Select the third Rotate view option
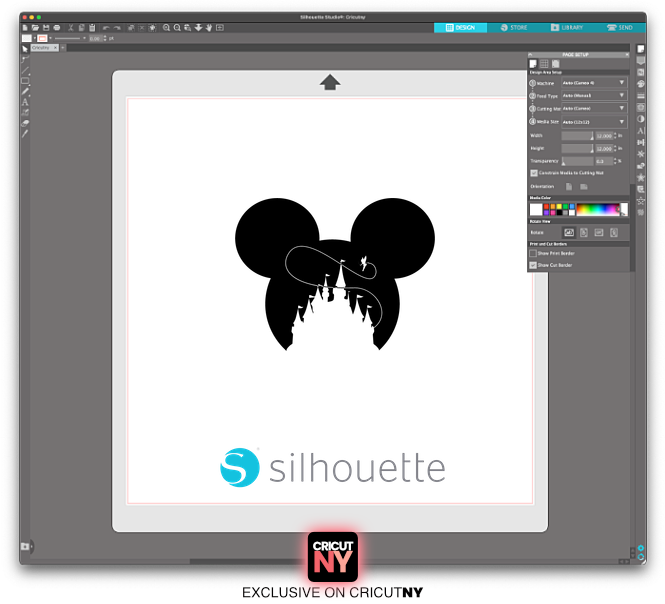The width and height of the screenshot is (665, 604). click(599, 232)
